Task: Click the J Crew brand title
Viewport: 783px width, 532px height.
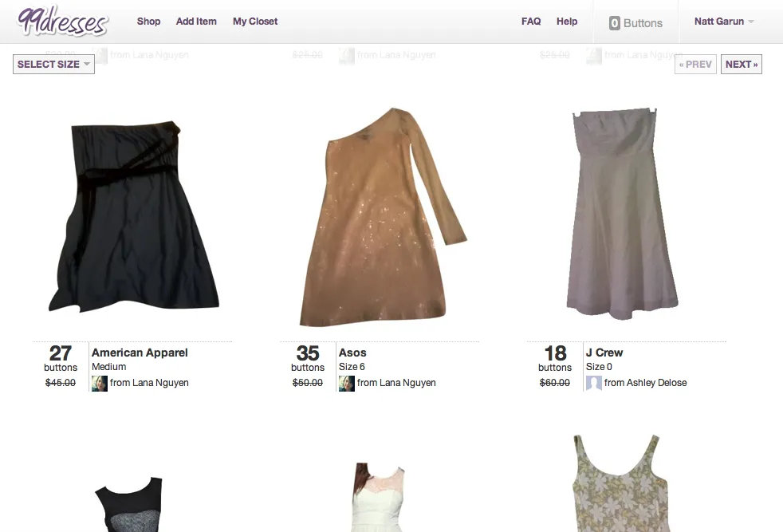Action: (x=604, y=353)
